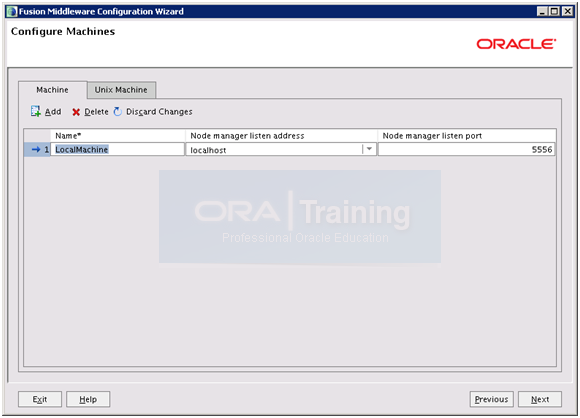Proceed with the Next button
Screen dimensions: 580x418
tap(540, 399)
